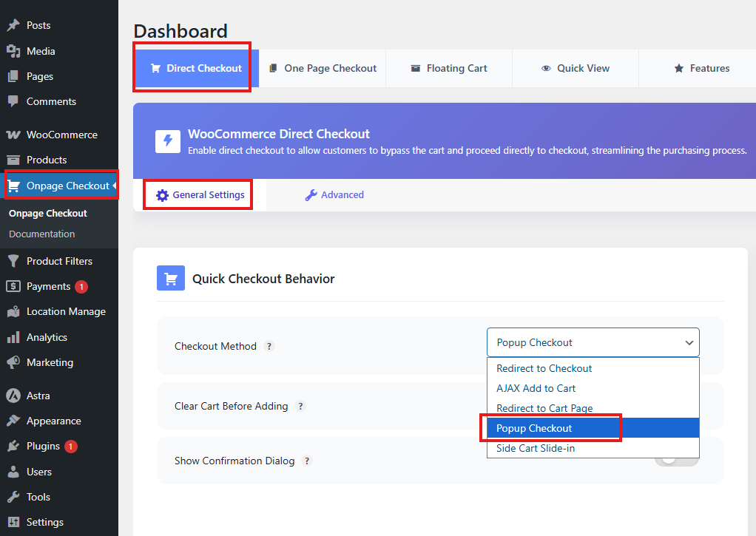The width and height of the screenshot is (756, 536).
Task: Click the Settings sliders icon in sidebar
Action: (x=13, y=522)
